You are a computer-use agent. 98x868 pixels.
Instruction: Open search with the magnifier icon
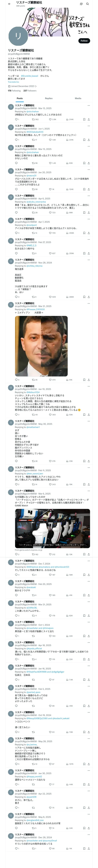coord(87,4)
